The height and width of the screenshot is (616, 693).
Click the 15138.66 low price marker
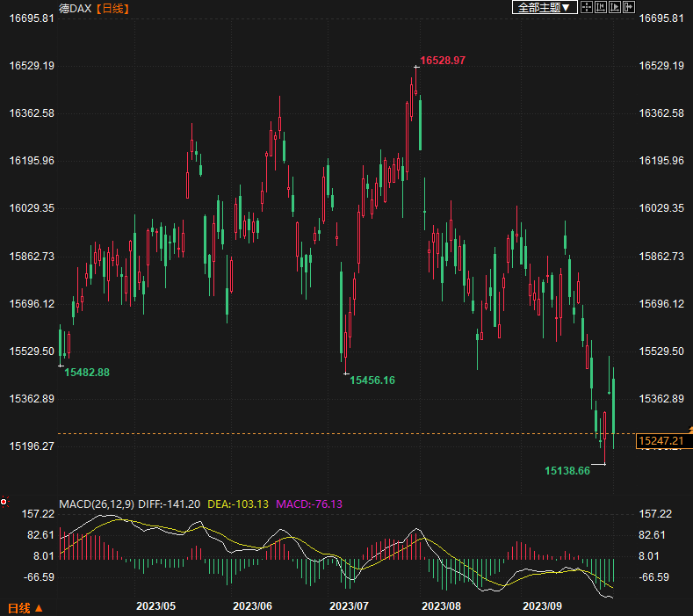pos(567,471)
